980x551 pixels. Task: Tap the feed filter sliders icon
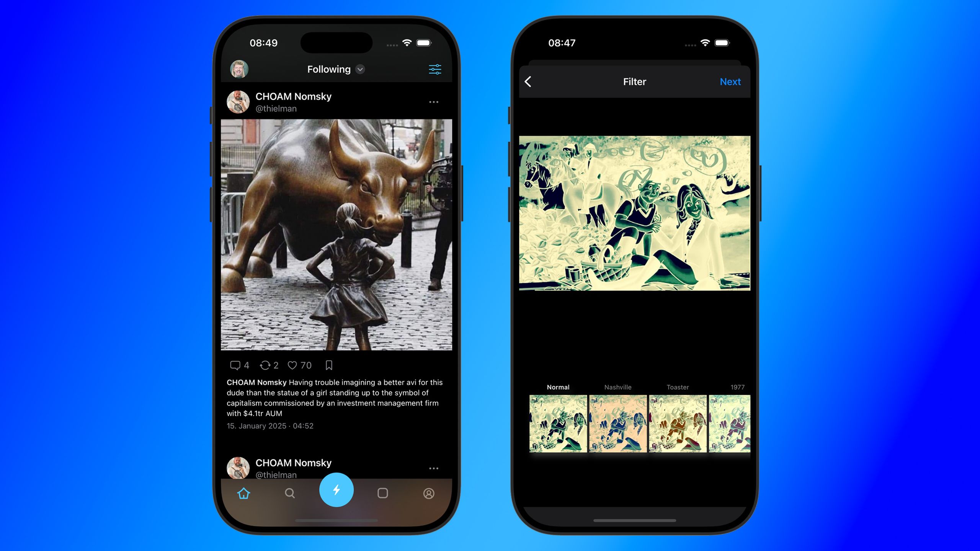click(436, 69)
